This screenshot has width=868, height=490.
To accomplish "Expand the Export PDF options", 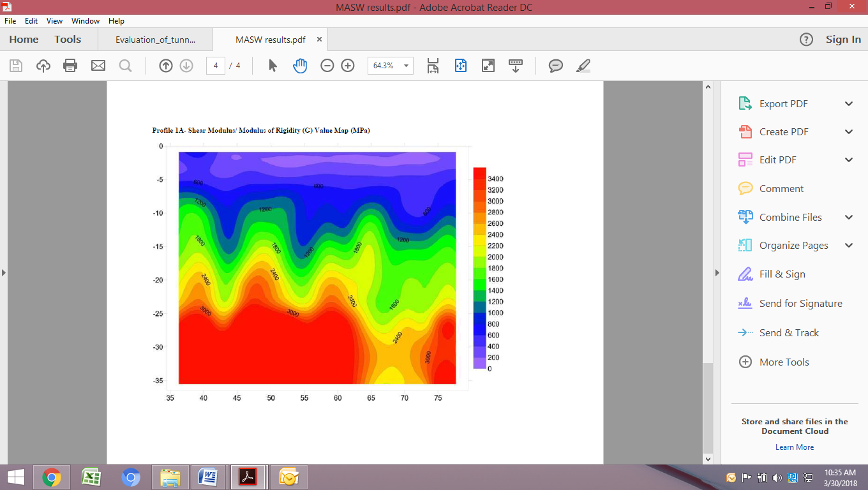I will 849,104.
